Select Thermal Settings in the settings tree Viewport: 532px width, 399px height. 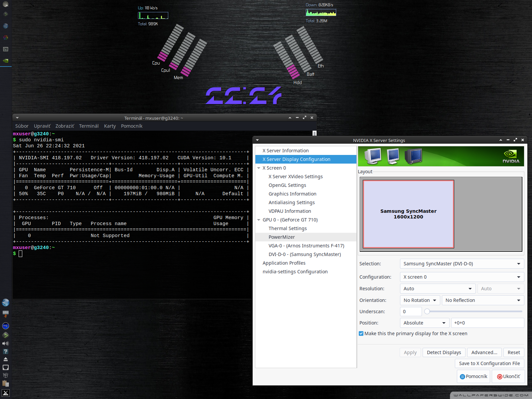[x=288, y=228]
